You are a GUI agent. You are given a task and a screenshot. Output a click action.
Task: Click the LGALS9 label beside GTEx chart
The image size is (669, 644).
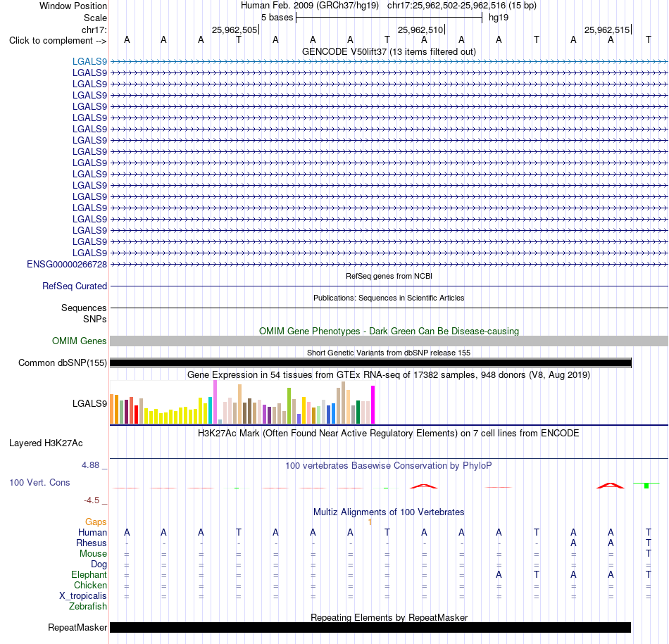pos(89,403)
